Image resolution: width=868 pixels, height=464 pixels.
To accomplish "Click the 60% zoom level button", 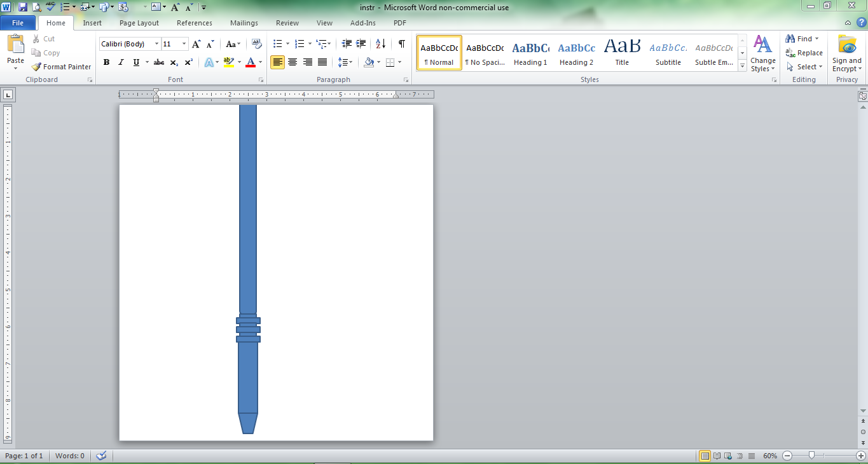I will (x=770, y=456).
